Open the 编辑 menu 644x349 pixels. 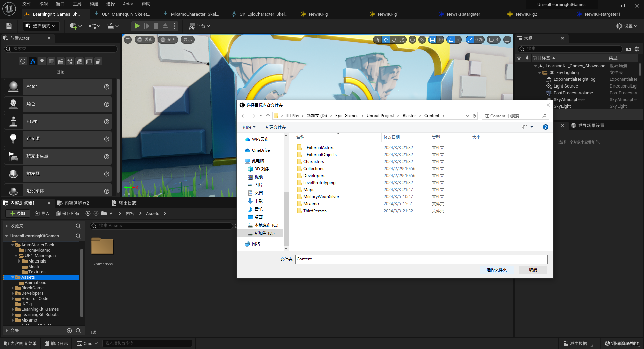(44, 4)
